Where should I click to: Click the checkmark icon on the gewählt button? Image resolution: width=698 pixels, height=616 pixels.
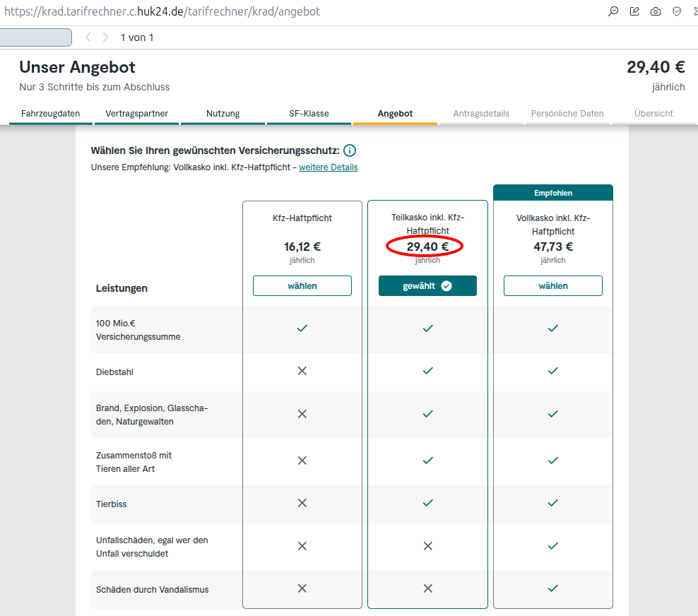coord(446,286)
